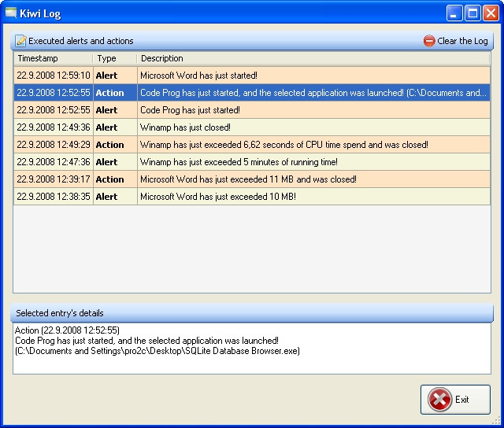Click timestamp 22.9.2008 12:39:17
Screen dimensions: 504x428
(x=54, y=179)
